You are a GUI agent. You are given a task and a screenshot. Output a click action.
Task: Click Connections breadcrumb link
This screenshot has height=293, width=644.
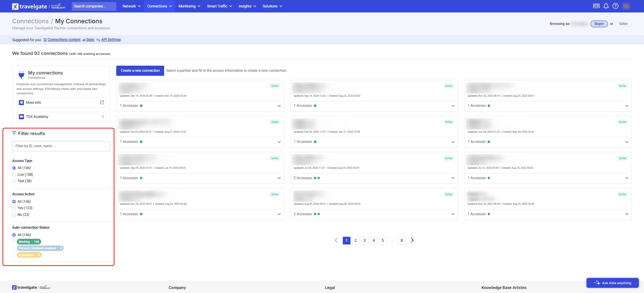(30, 21)
